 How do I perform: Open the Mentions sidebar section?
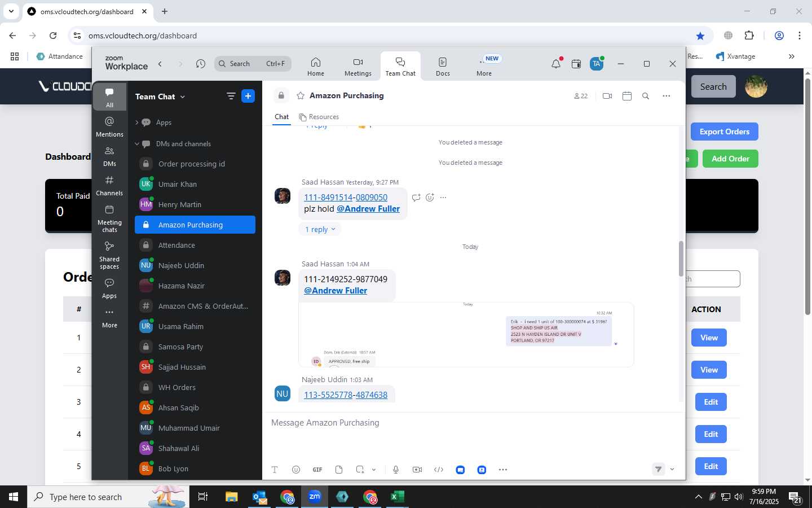[x=109, y=127]
